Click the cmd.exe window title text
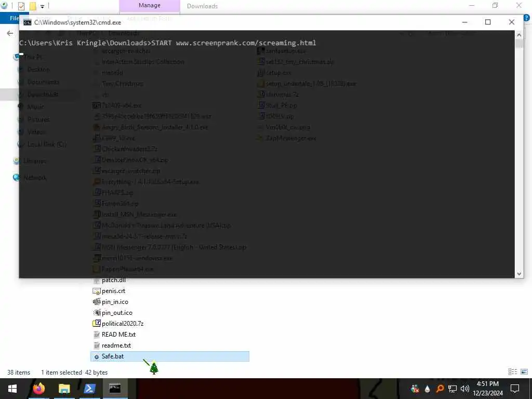The width and height of the screenshot is (532, 399). [x=77, y=22]
